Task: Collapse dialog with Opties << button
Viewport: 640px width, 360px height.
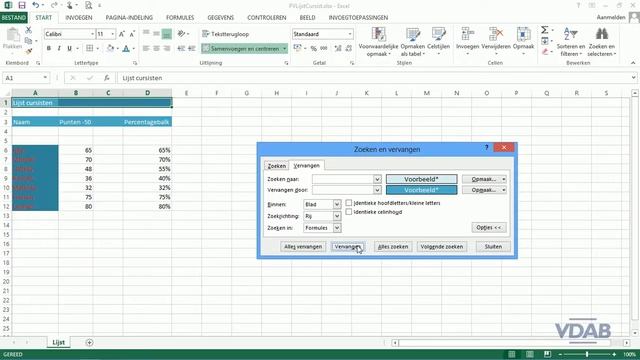Action: coord(489,227)
